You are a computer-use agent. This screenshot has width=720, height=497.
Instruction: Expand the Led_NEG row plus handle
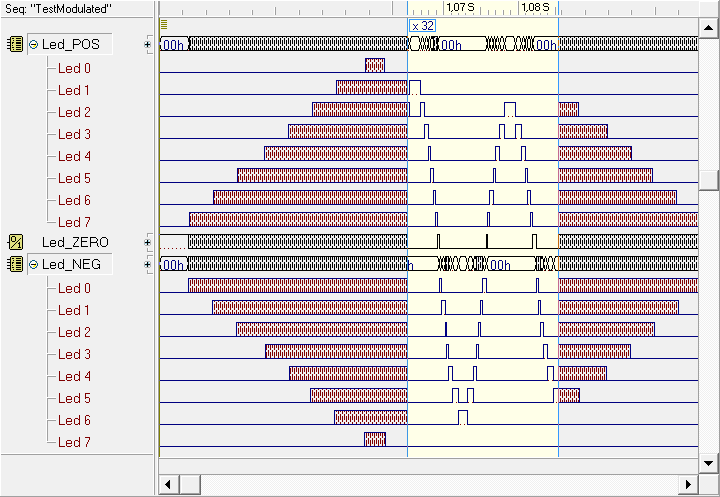[147, 265]
